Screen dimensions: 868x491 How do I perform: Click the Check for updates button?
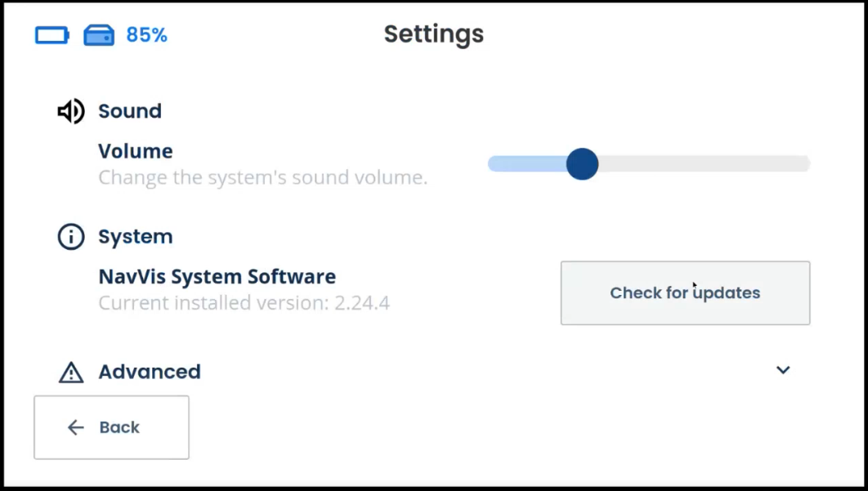point(685,292)
